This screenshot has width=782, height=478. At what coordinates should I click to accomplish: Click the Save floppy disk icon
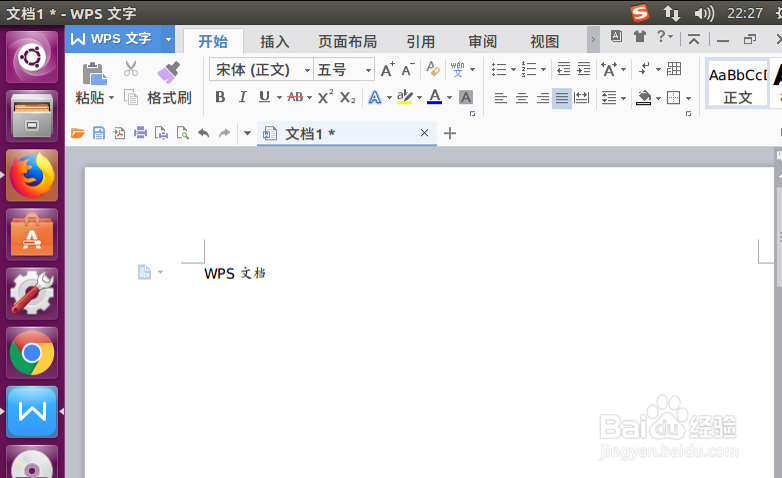pos(99,133)
